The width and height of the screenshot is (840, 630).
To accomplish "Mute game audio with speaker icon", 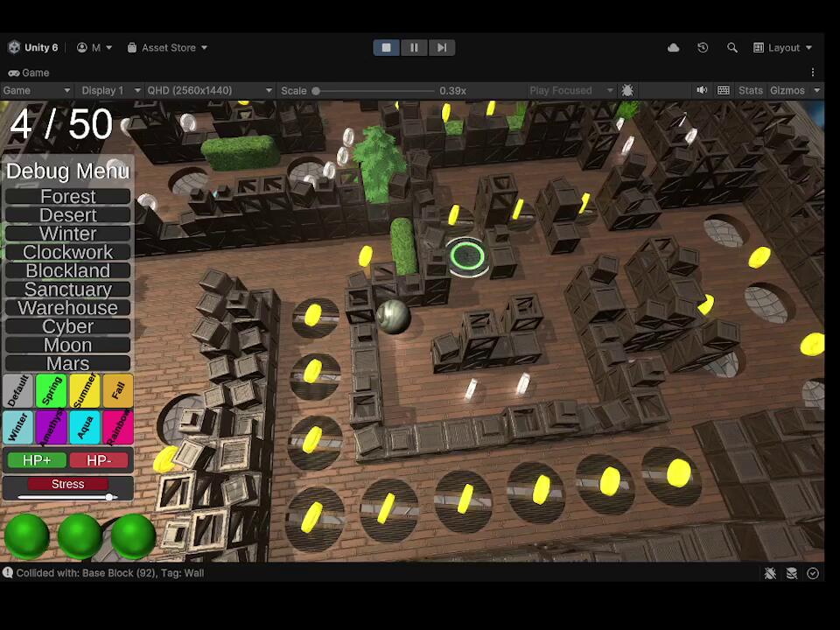I will tap(702, 90).
